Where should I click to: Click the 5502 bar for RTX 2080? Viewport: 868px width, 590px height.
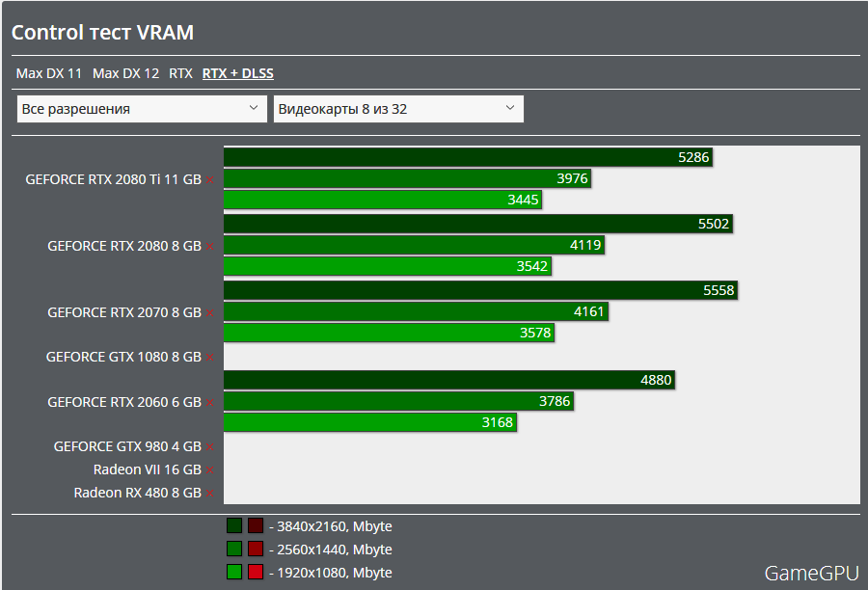pos(478,224)
